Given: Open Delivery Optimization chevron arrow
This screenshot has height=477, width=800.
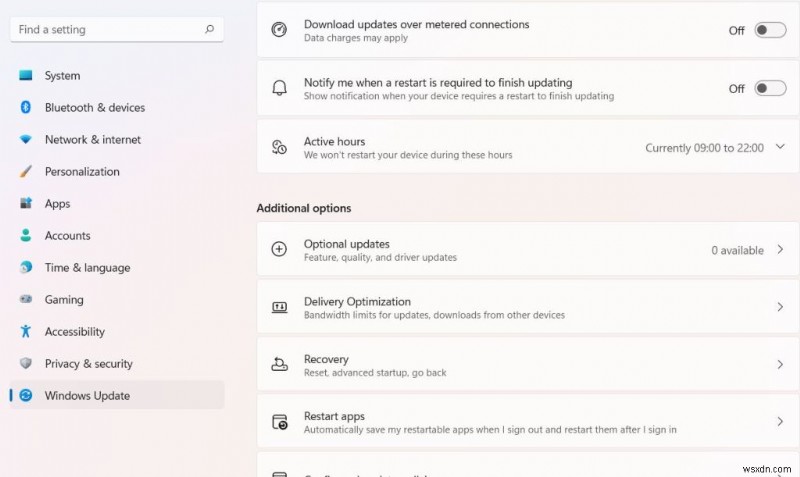Looking at the screenshot, I should pyautogui.click(x=780, y=307).
